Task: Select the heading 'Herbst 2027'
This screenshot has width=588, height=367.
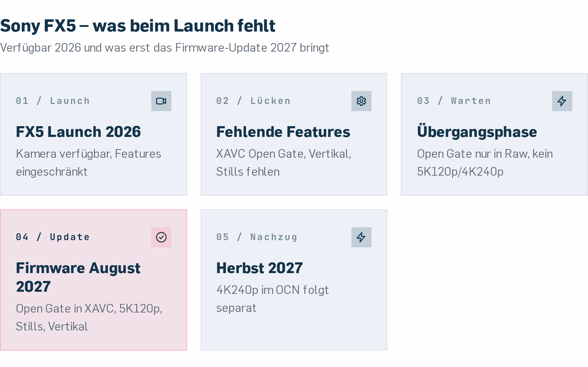Action: [260, 268]
